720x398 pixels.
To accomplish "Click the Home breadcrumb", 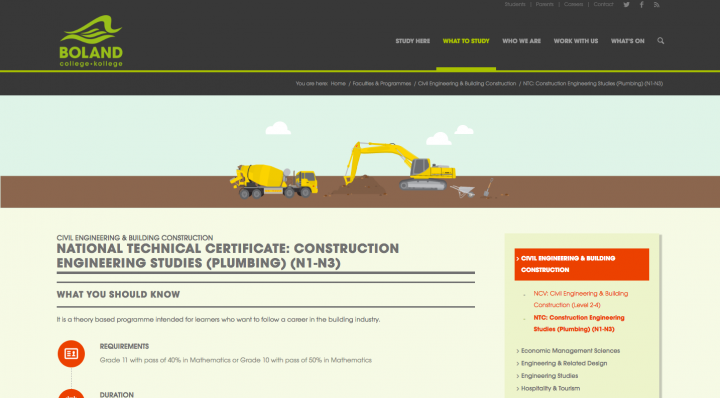I will click(x=338, y=84).
